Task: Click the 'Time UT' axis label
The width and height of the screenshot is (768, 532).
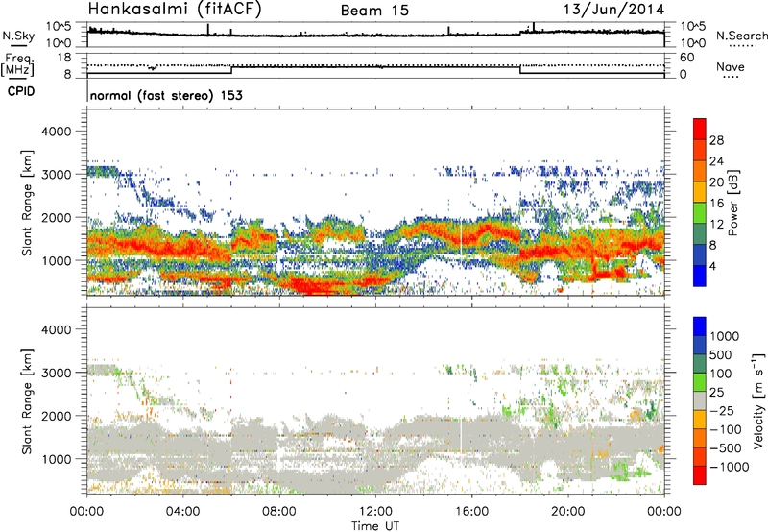Action: click(x=375, y=526)
